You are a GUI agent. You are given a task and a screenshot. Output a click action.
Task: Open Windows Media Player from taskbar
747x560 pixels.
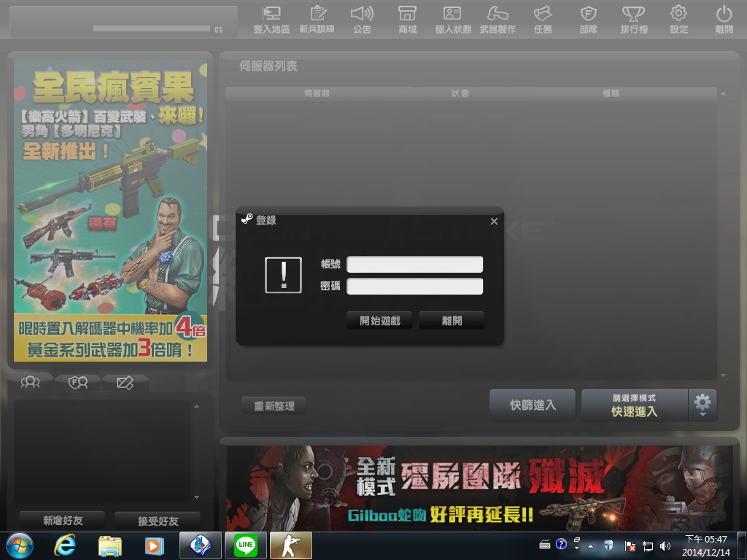tap(154, 545)
